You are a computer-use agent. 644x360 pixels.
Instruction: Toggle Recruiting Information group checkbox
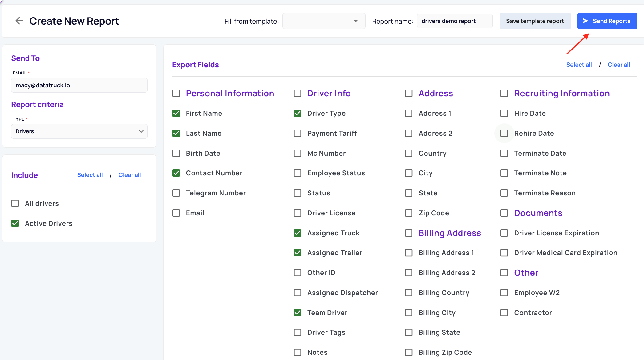tap(504, 93)
